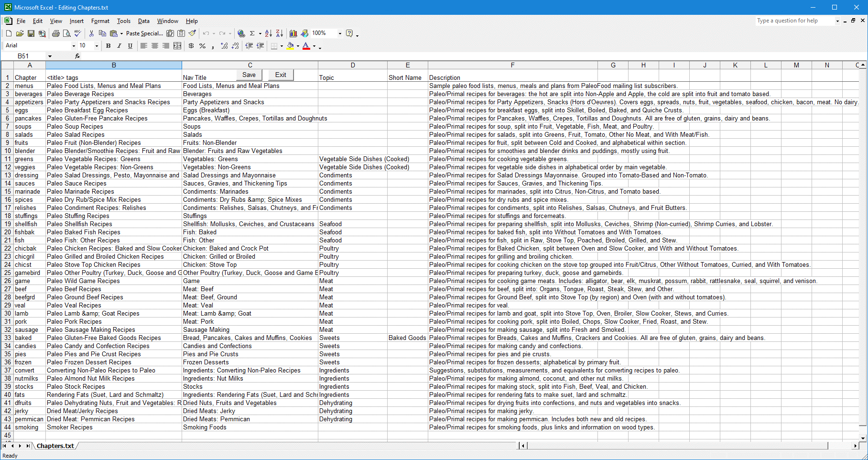Apply Percent Style with the % icon

click(202, 46)
